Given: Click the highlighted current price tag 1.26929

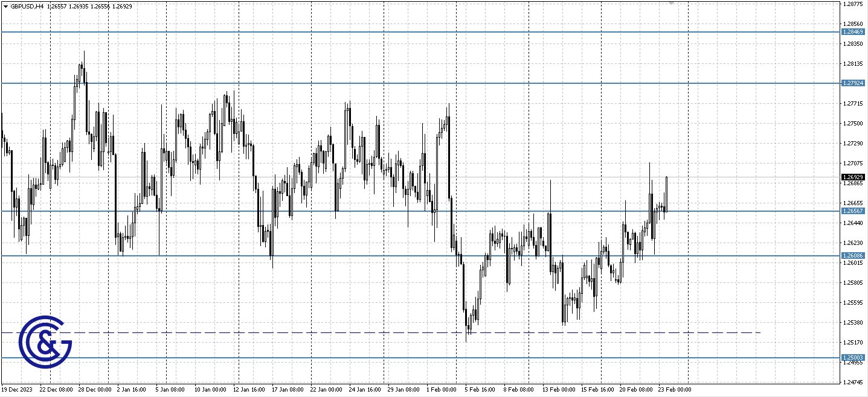Looking at the screenshot, I should click(852, 178).
